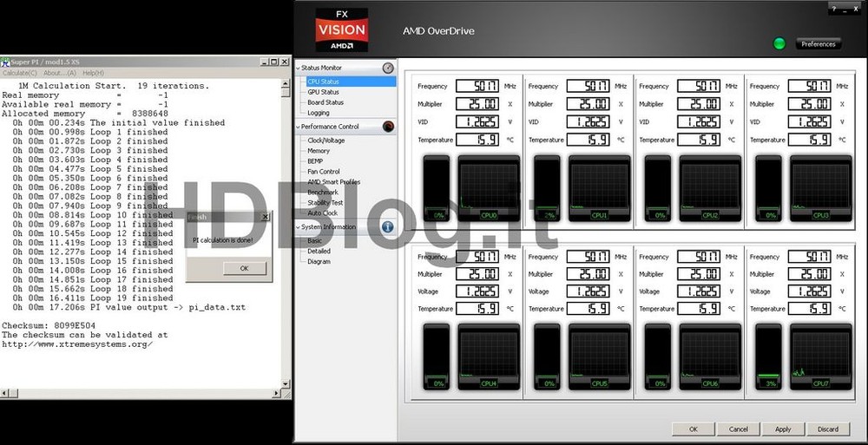The image size is (868, 445).
Task: Click the green status indicator light
Action: (779, 44)
